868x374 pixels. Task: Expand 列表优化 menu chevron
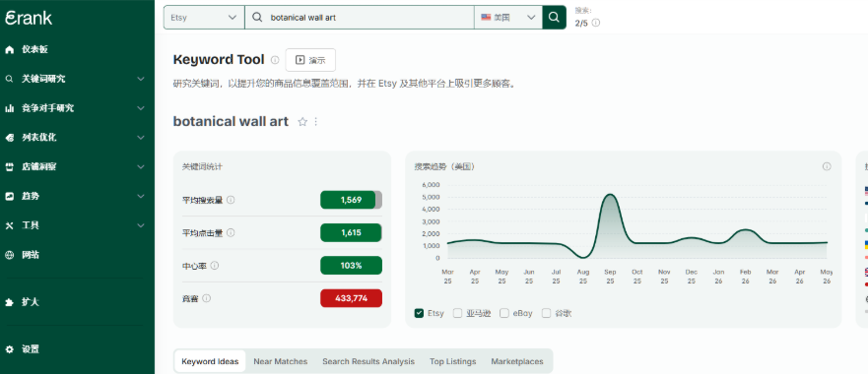point(141,138)
